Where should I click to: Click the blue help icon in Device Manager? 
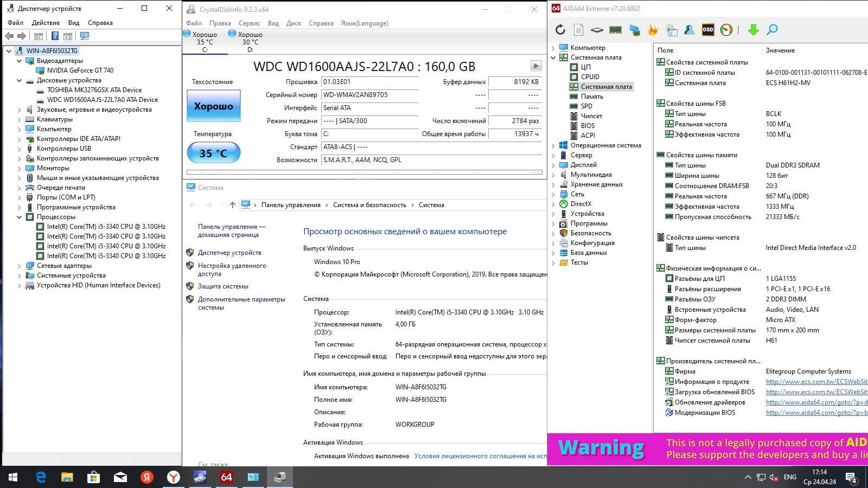click(x=55, y=36)
